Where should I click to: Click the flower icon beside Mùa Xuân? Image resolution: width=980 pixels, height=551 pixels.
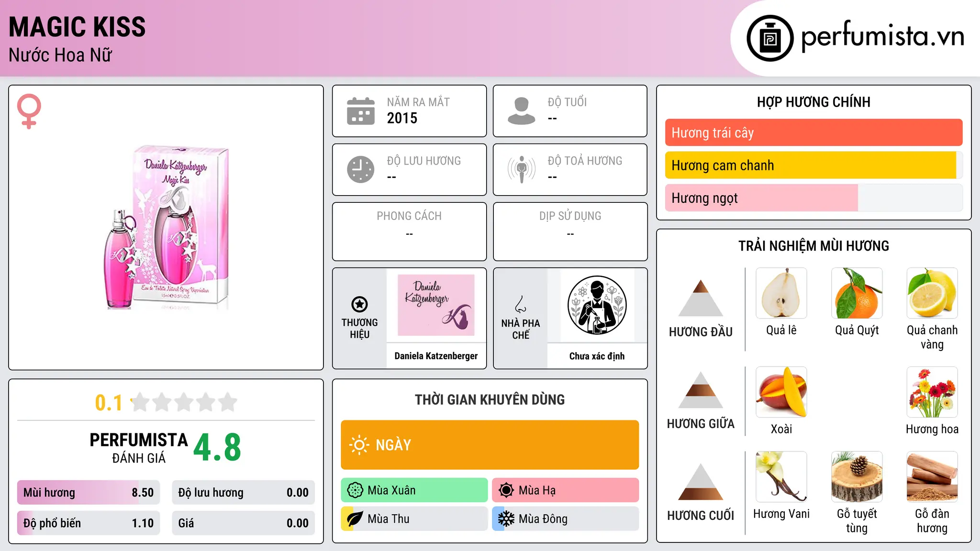pos(355,490)
